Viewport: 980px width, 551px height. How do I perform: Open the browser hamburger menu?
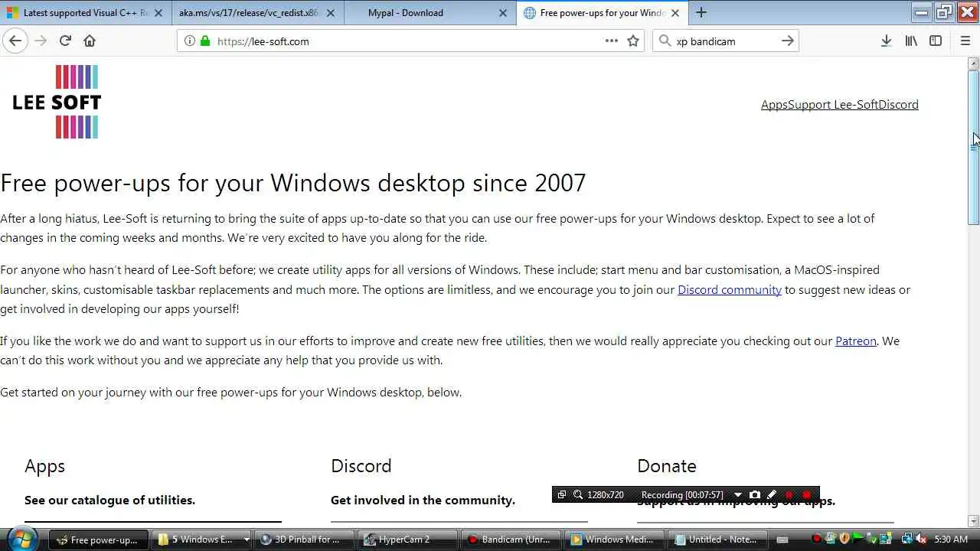965,41
